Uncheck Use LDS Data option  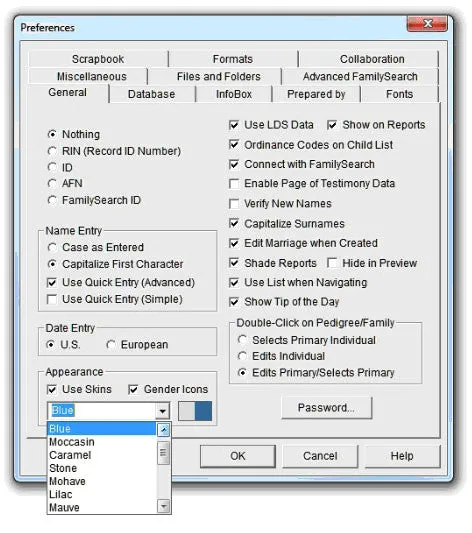234,125
